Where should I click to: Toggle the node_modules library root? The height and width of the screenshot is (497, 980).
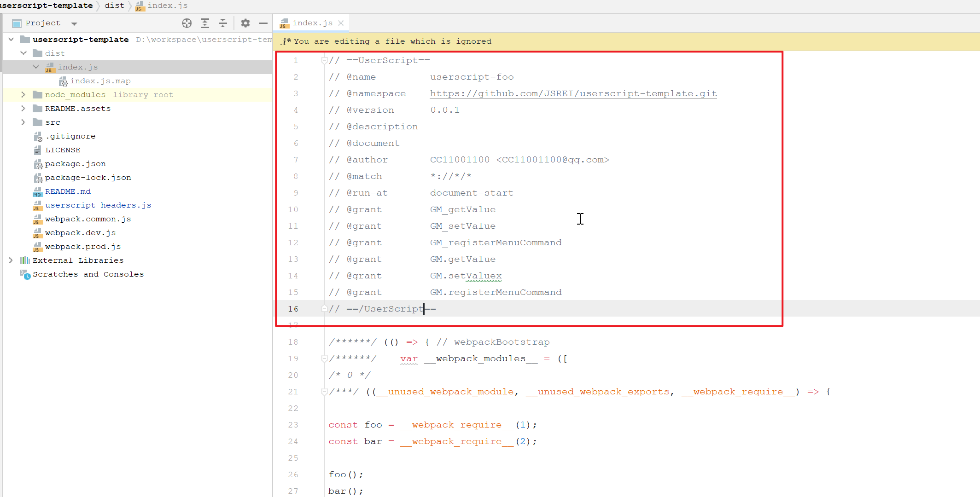click(x=23, y=94)
